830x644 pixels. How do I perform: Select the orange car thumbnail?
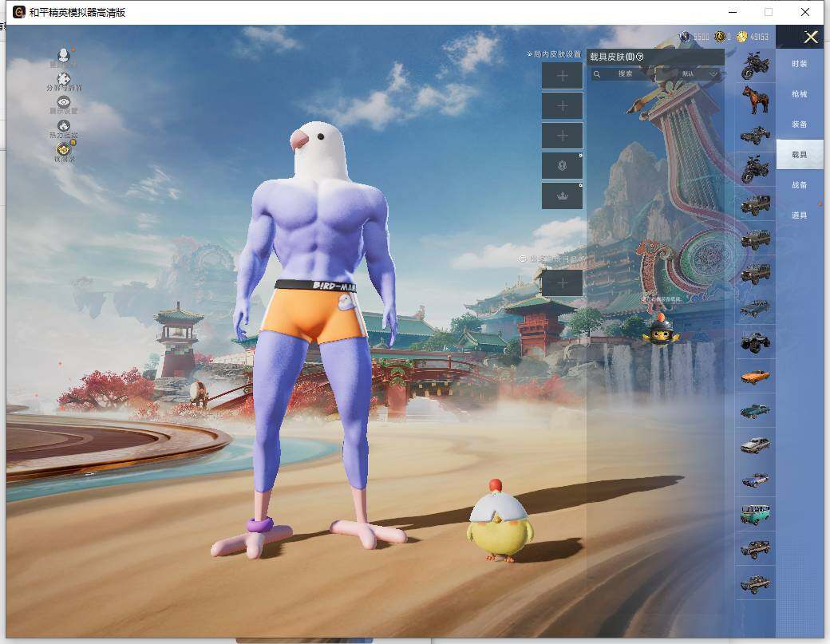pos(755,376)
